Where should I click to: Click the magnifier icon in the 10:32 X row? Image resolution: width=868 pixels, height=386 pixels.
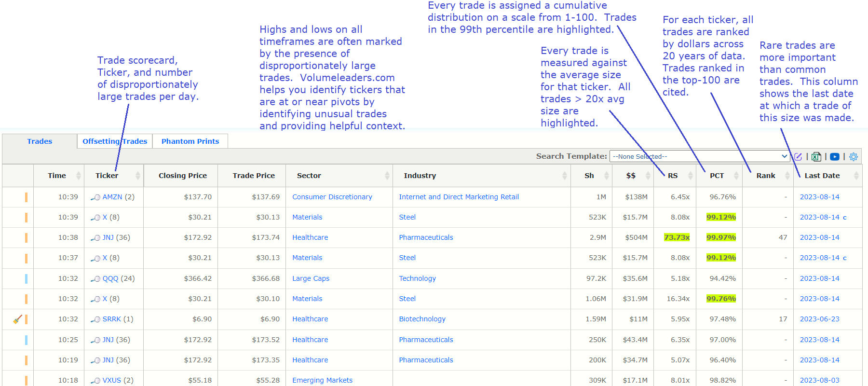[95, 299]
